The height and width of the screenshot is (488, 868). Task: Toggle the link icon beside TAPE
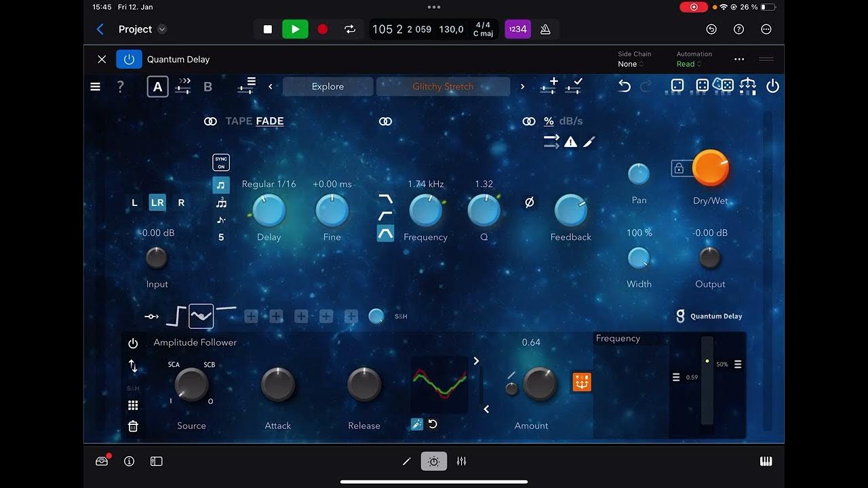point(210,121)
